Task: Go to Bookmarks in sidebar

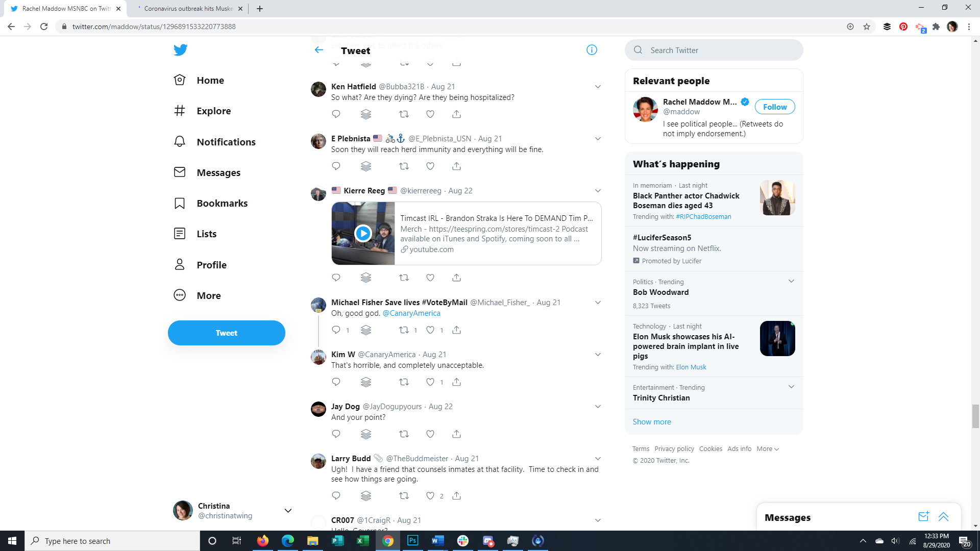Action: [222, 203]
